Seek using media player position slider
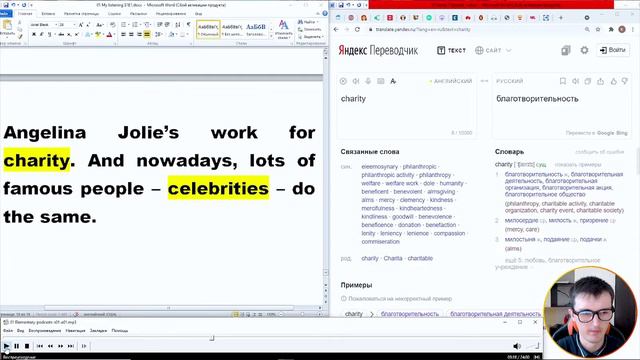 (x=212, y=338)
